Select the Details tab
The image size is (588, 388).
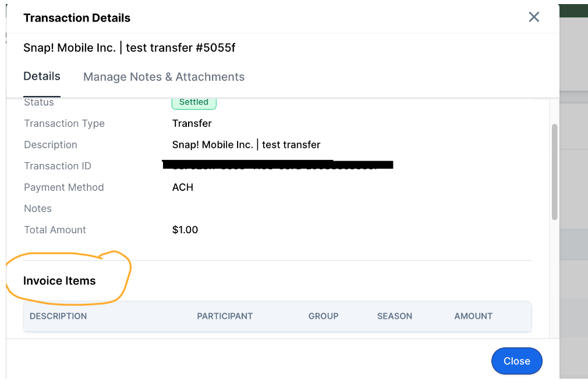[41, 76]
